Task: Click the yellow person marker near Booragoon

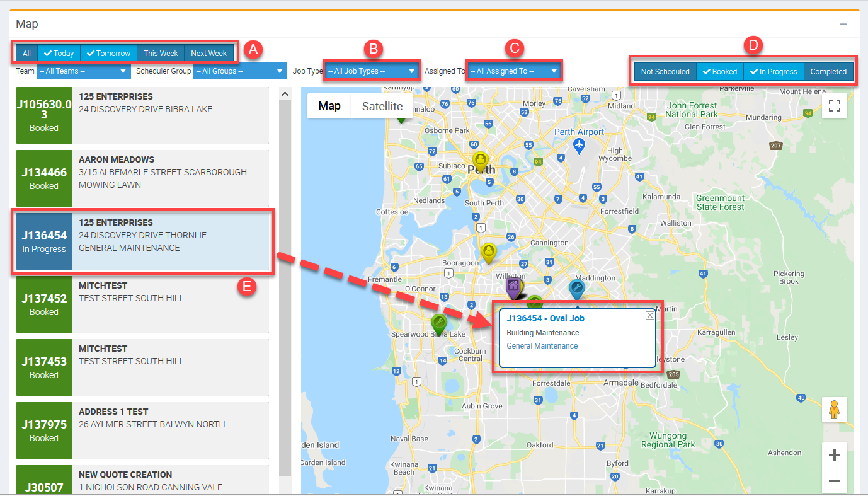Action: pos(488,252)
